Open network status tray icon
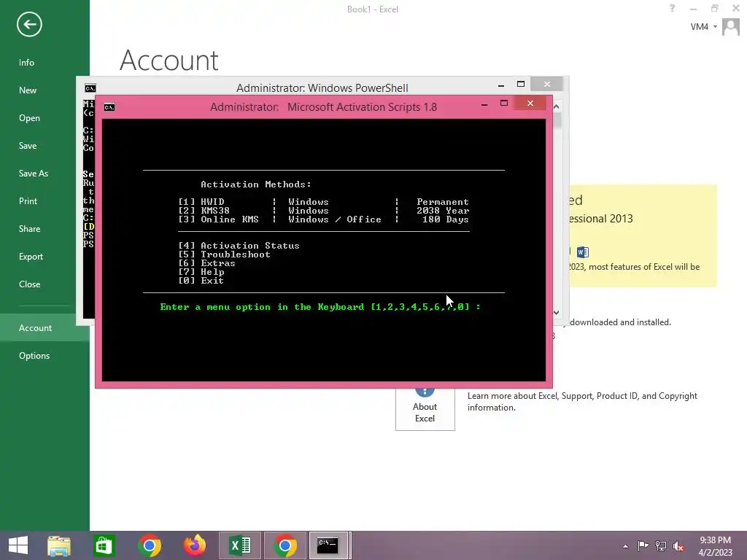Viewport: 747px width, 560px height. click(661, 546)
